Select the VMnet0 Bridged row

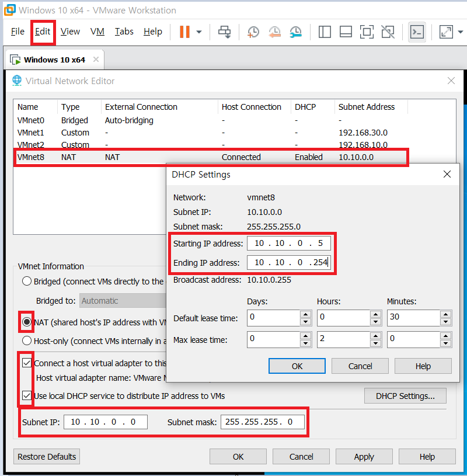tap(235, 120)
